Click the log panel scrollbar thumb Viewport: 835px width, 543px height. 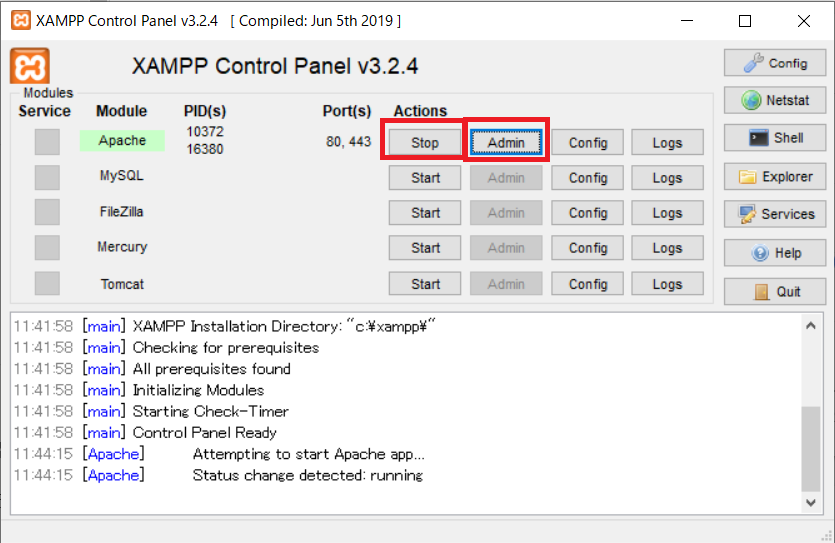pos(811,449)
